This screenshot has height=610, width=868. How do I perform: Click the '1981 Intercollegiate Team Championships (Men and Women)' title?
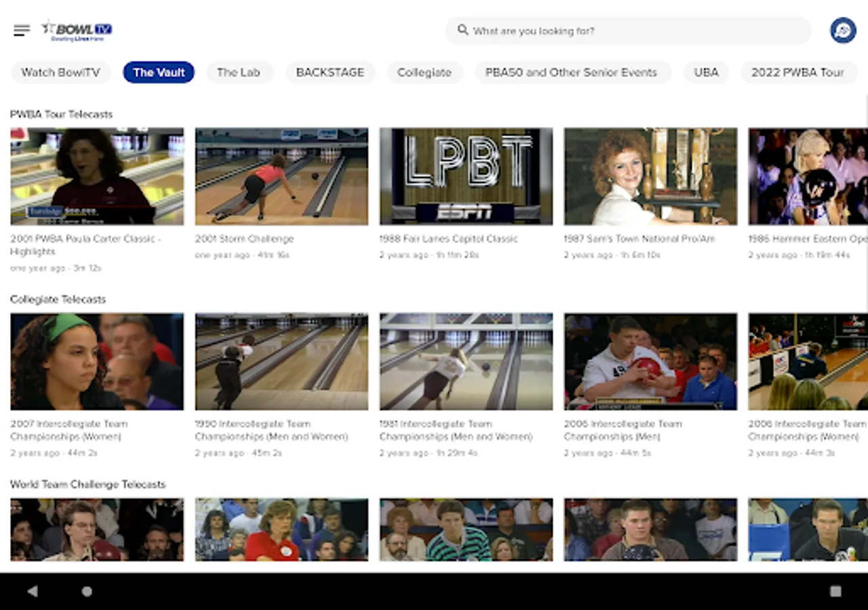pyautogui.click(x=456, y=430)
